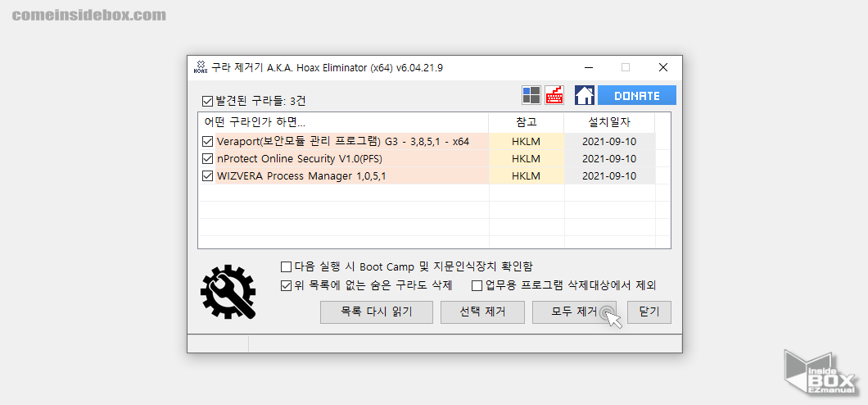
Task: Uncheck the Veraport row checkbox
Action: click(208, 141)
